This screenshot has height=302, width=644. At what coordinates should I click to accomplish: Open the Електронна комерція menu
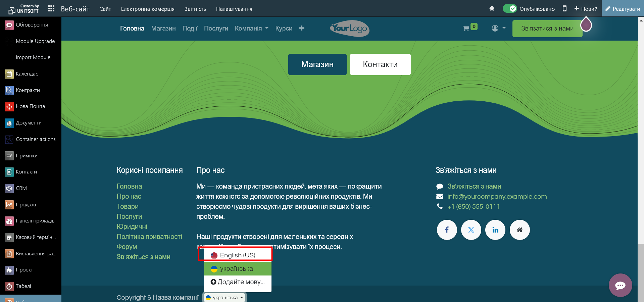click(148, 9)
